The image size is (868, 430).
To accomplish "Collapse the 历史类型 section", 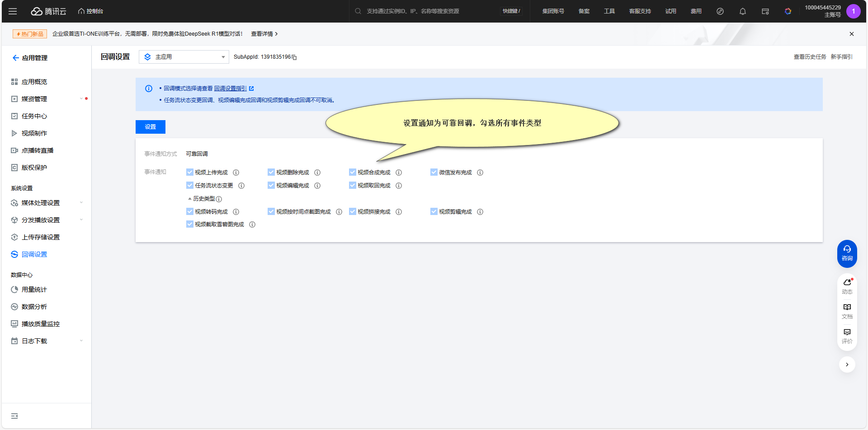I will coord(190,199).
